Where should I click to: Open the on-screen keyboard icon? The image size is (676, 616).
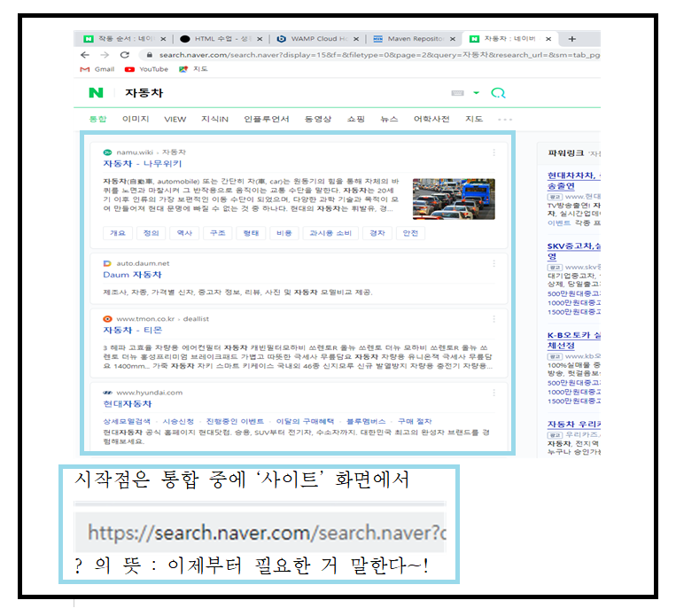coord(457,93)
